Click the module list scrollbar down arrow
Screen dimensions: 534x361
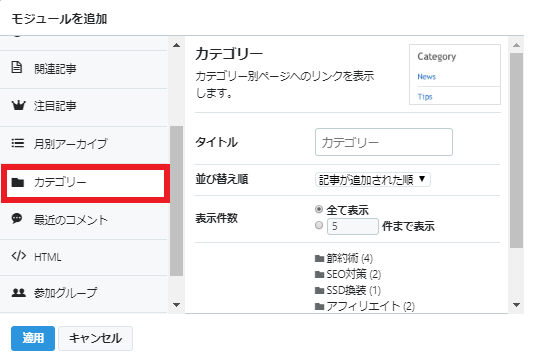[176, 305]
